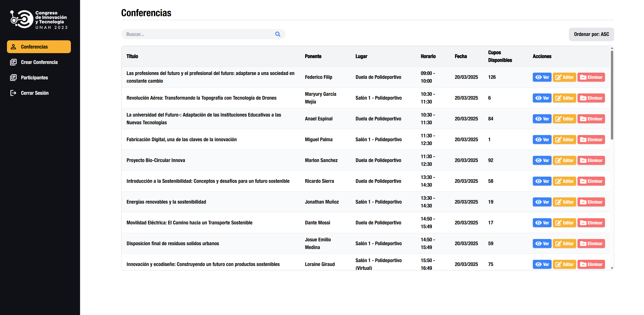
Task: Open the Participantes menu item
Action: click(34, 78)
